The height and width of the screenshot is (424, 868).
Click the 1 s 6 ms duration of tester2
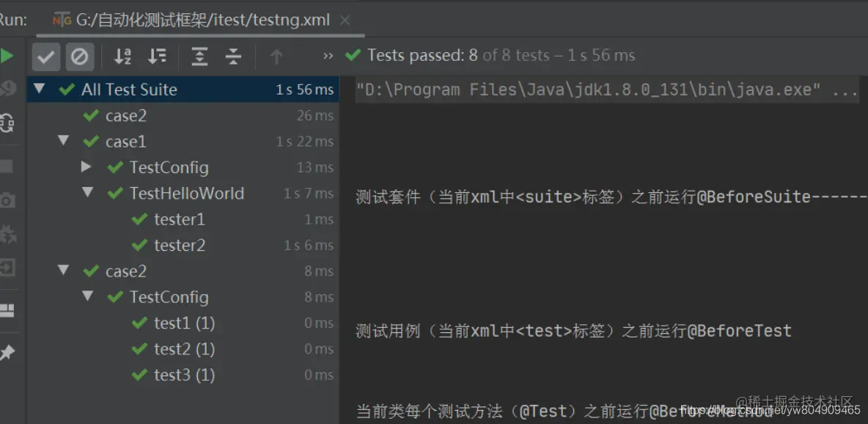(x=309, y=246)
